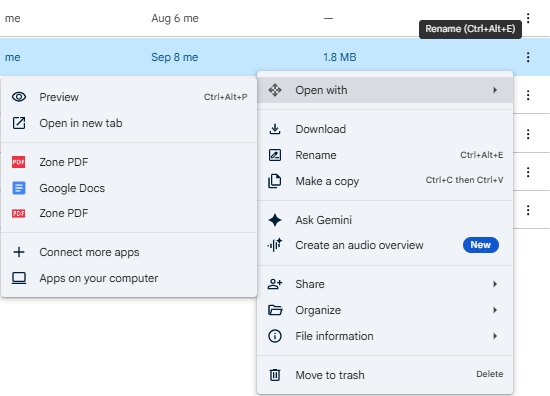Image resolution: width=550 pixels, height=396 pixels.
Task: Click the three-dot icon beside Download
Action: (x=528, y=134)
